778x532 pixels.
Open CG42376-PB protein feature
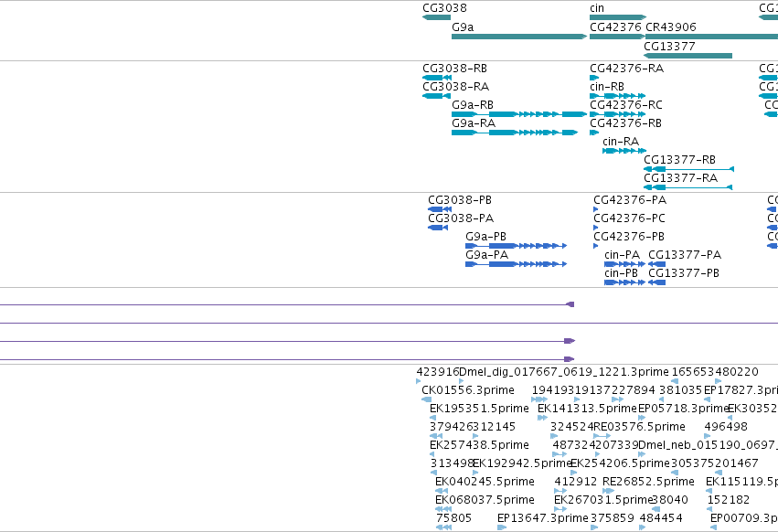[x=595, y=246]
